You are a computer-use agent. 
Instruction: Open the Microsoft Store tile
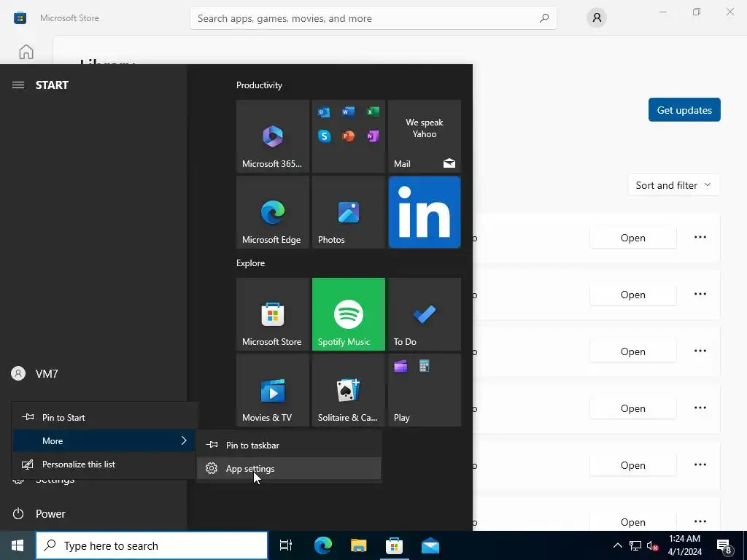[273, 314]
